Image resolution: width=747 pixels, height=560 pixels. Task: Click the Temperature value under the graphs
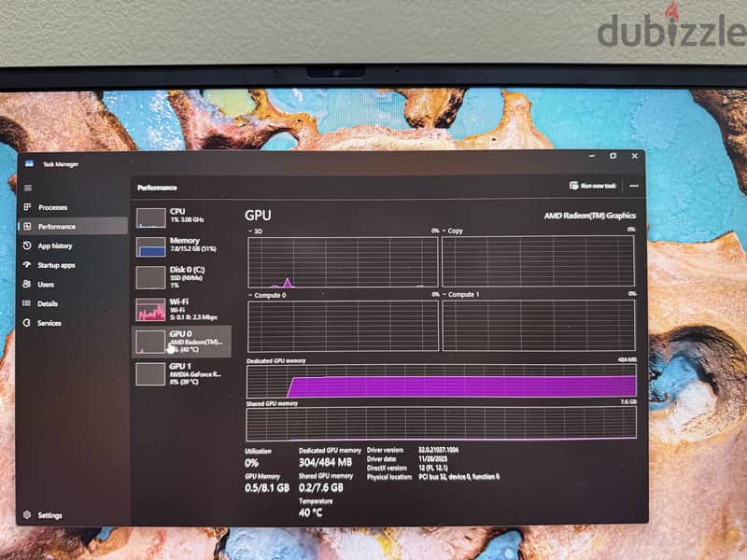(311, 512)
